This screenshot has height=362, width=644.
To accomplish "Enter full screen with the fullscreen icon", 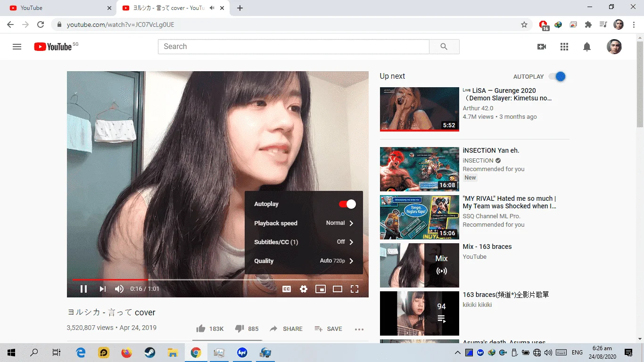I will (355, 289).
